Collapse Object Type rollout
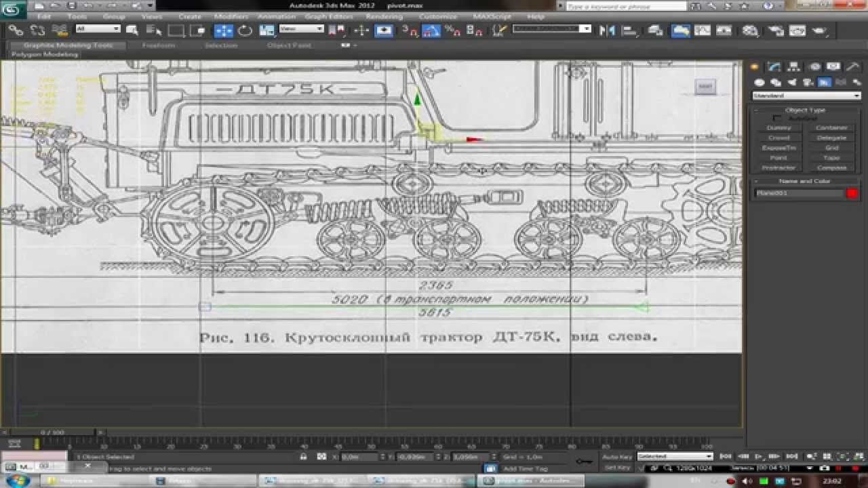 coord(806,110)
